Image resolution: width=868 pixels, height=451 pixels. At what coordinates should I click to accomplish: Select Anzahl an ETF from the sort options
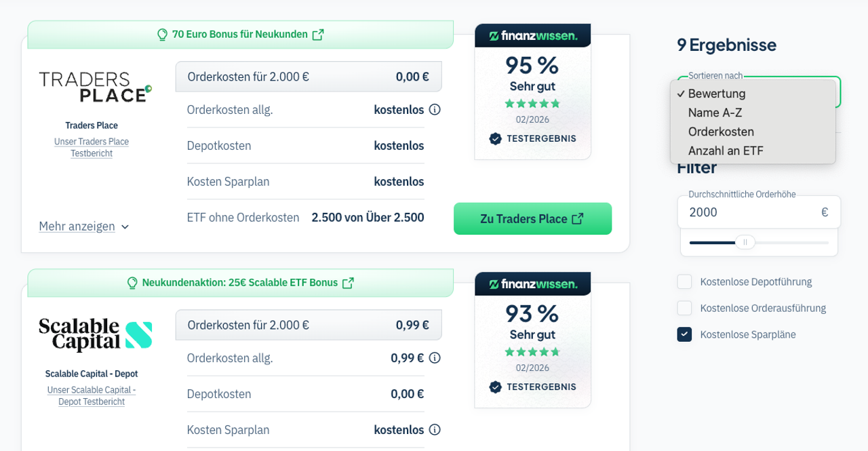725,151
